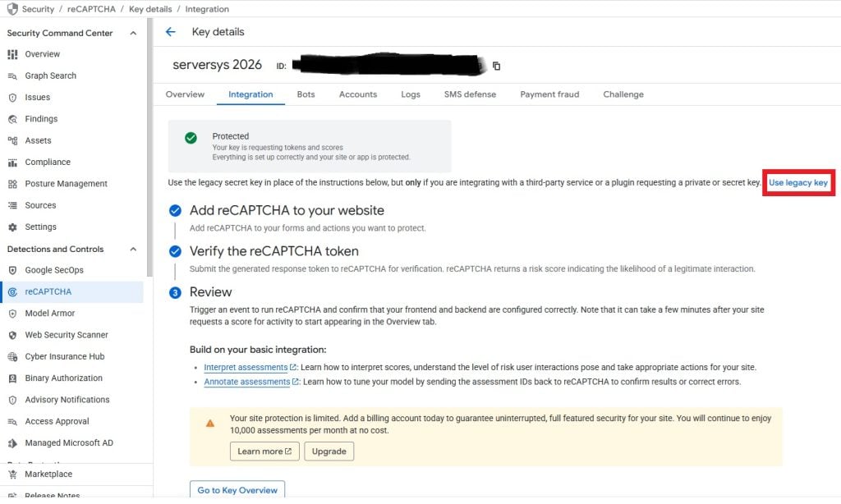The width and height of the screenshot is (841, 504).
Task: Click the Compliance icon in sidebar
Action: (12, 163)
